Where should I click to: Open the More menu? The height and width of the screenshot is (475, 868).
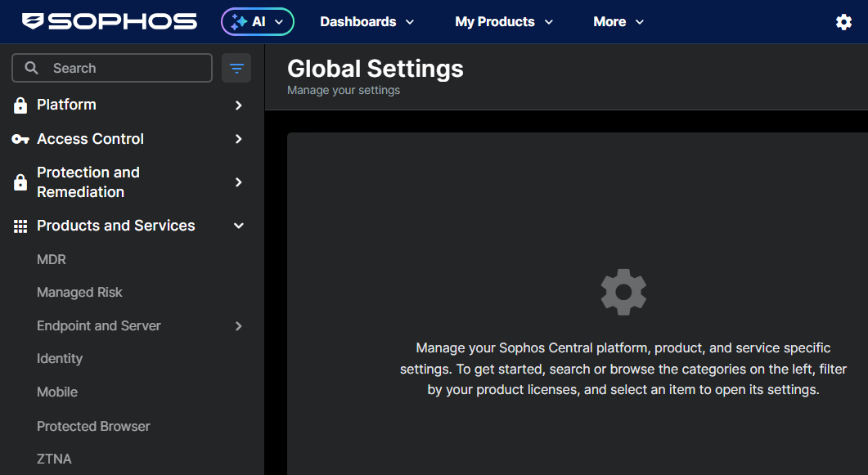[618, 21]
